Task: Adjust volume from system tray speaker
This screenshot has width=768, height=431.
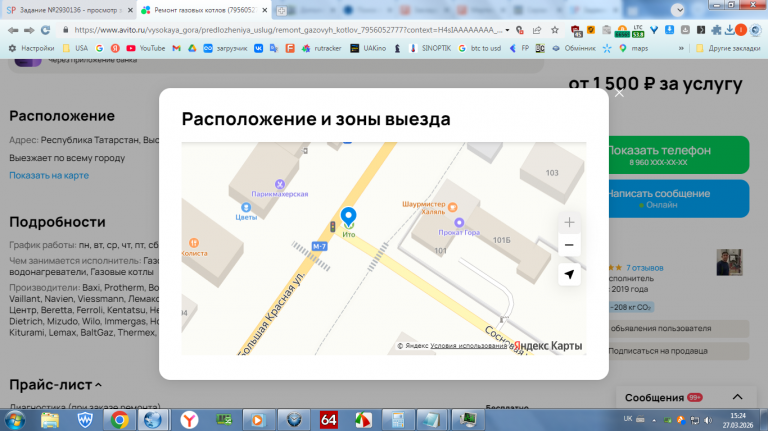Action: [x=708, y=420]
